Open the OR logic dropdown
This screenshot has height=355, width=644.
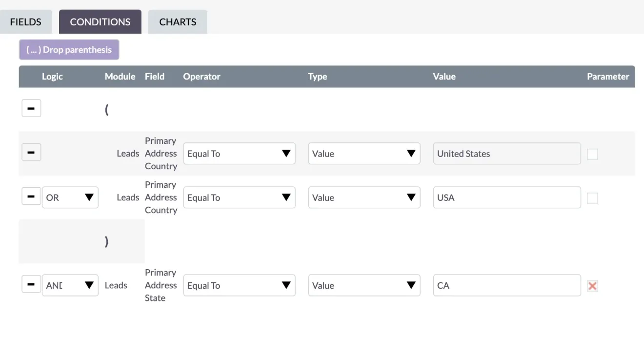pos(70,197)
